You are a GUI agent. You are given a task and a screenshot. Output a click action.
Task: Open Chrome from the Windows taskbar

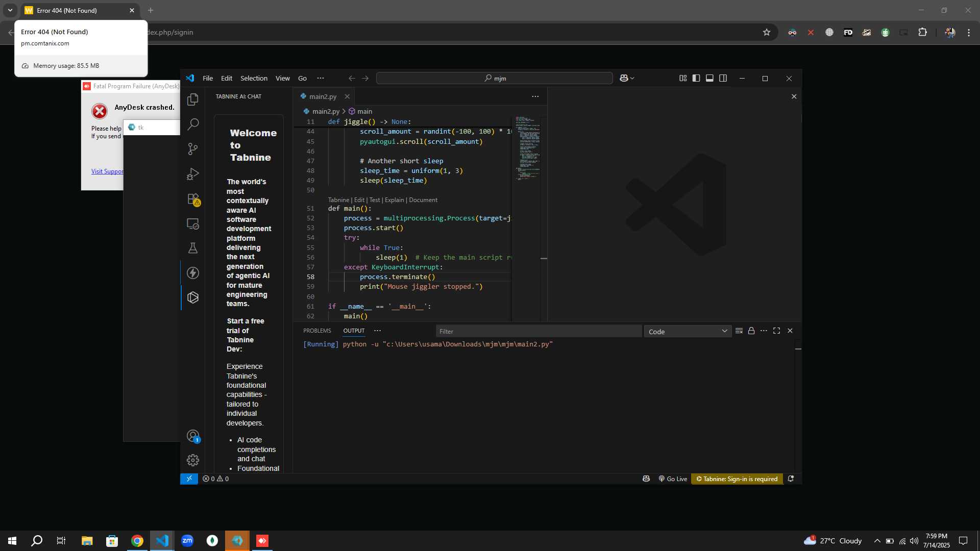pyautogui.click(x=137, y=541)
